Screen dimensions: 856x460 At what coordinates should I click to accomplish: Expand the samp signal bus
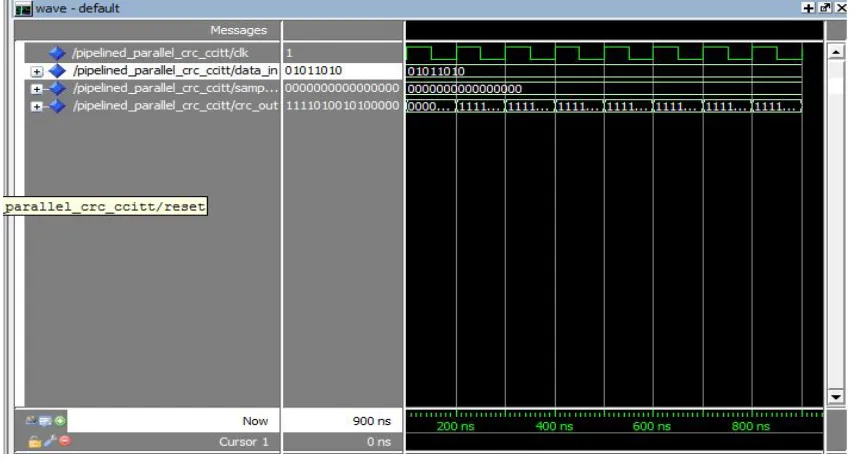coord(37,89)
